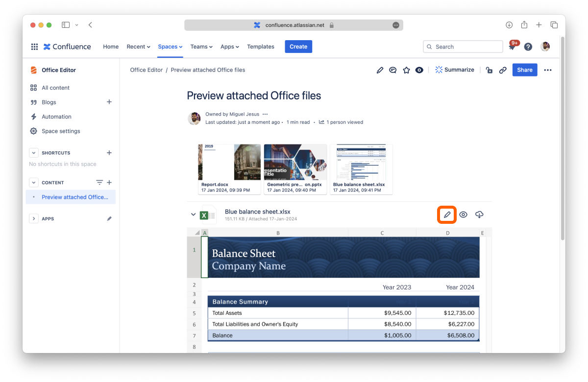Open notifications bell with 9+ badge

tap(513, 47)
